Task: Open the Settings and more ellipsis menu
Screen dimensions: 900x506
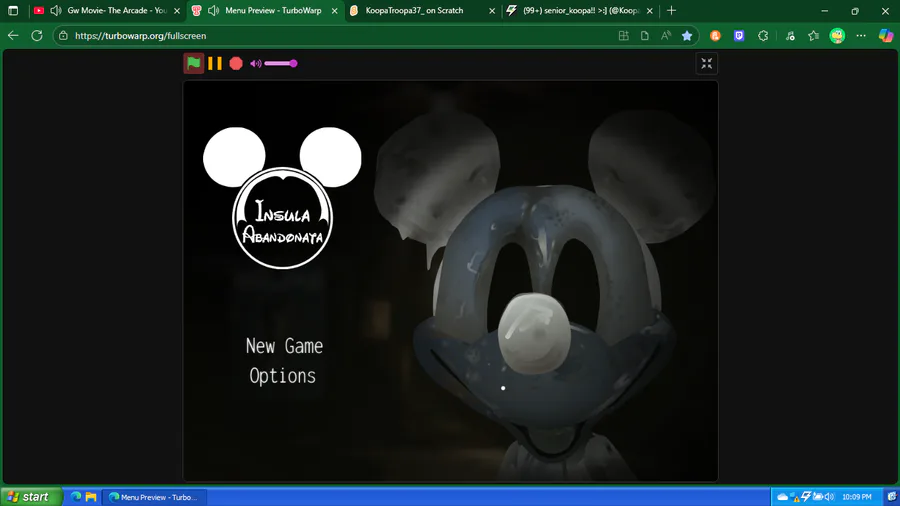Action: tap(861, 36)
